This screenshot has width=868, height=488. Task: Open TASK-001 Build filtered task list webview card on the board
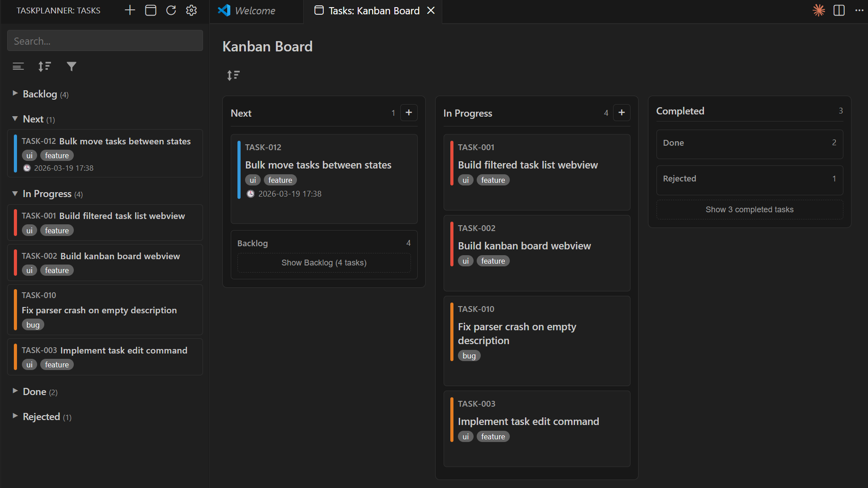[x=537, y=172]
